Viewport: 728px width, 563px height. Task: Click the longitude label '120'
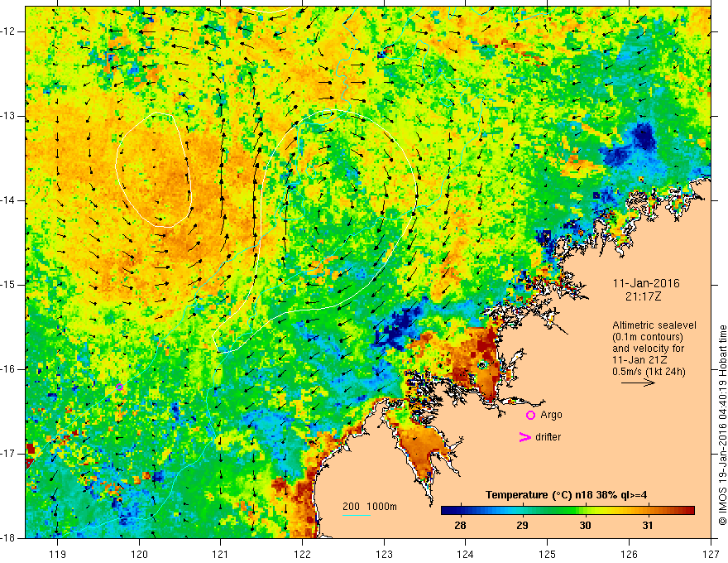click(139, 554)
